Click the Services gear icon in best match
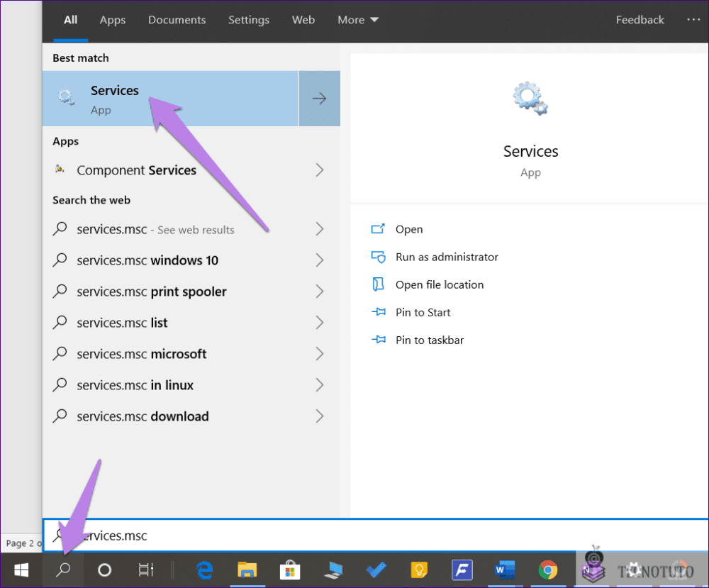Viewport: 709px width, 588px height. pyautogui.click(x=67, y=97)
